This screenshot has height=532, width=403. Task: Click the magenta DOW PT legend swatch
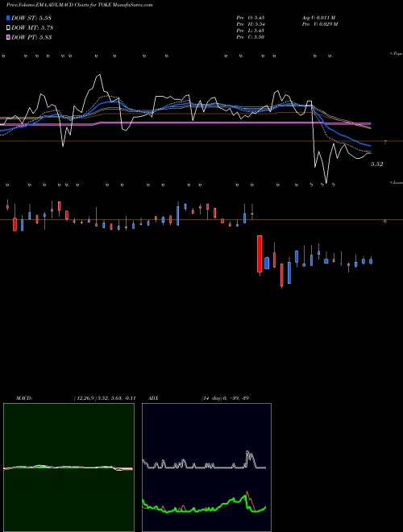pos(8,37)
